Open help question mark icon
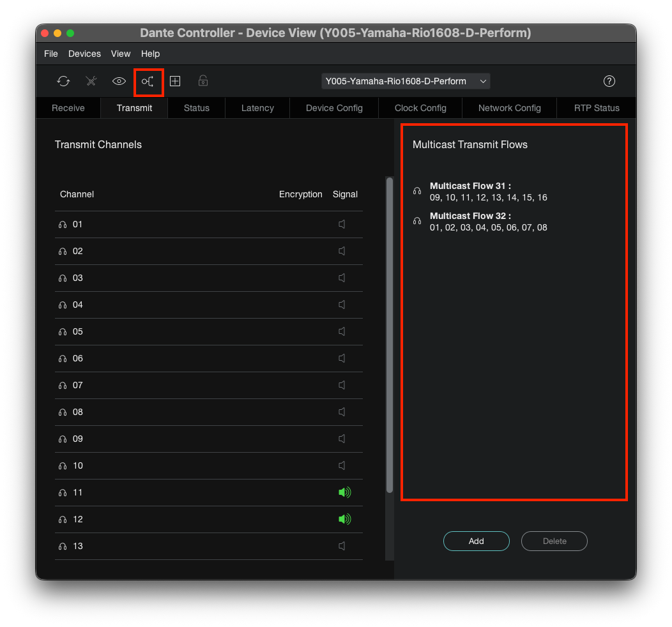The height and width of the screenshot is (627, 672). tap(609, 81)
